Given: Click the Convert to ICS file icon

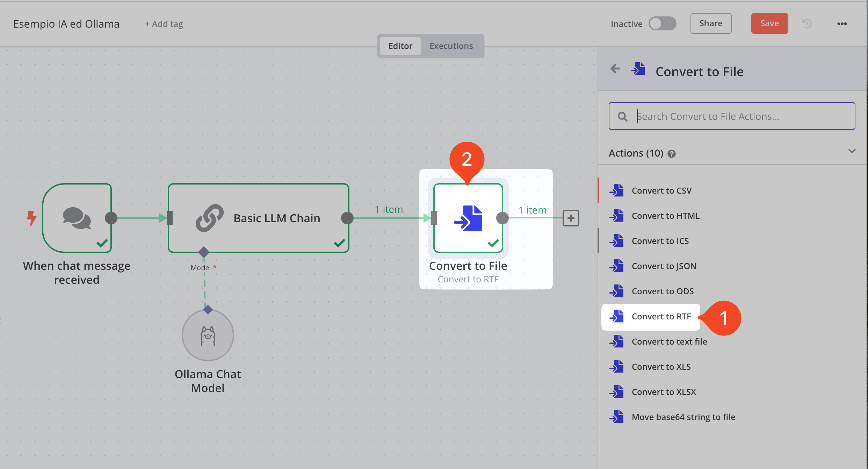Looking at the screenshot, I should (617, 241).
